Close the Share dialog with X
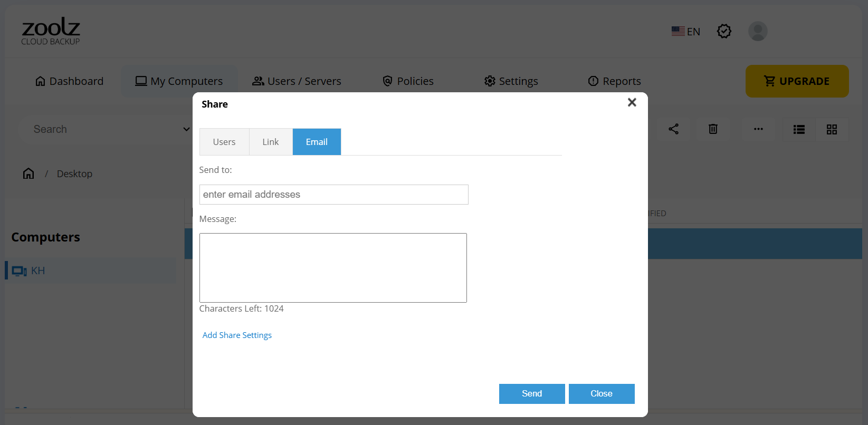 tap(632, 102)
